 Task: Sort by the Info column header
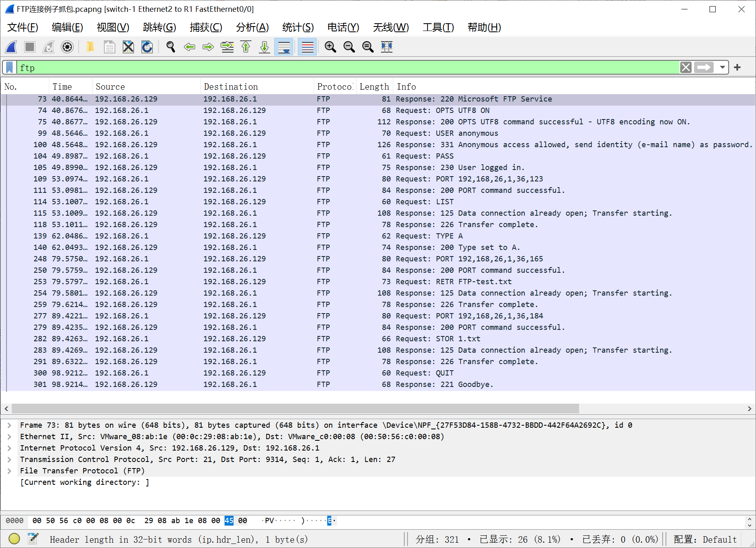click(x=574, y=87)
